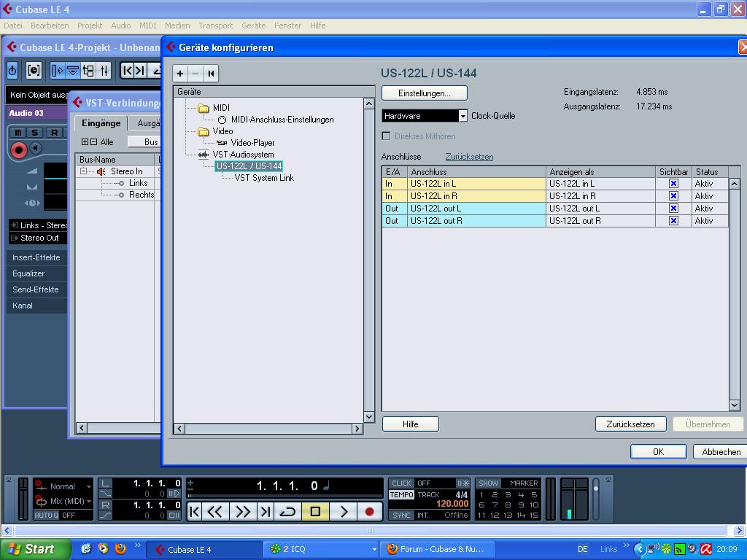747x560 pixels.
Task: Expand all buses with the plus icon
Action: point(85,142)
